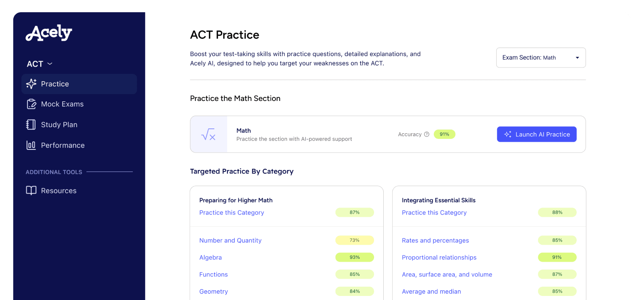Open the accuracy help tooltip icon
644x300 pixels.
(427, 134)
